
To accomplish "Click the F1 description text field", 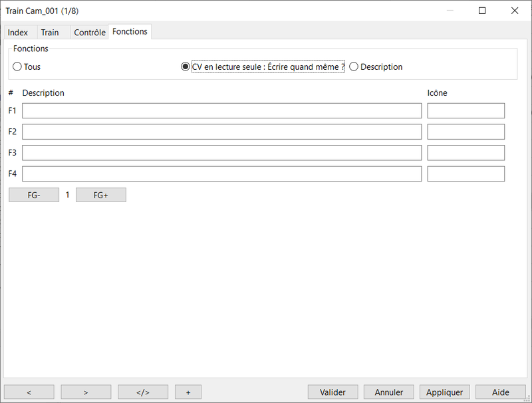I will (x=221, y=110).
